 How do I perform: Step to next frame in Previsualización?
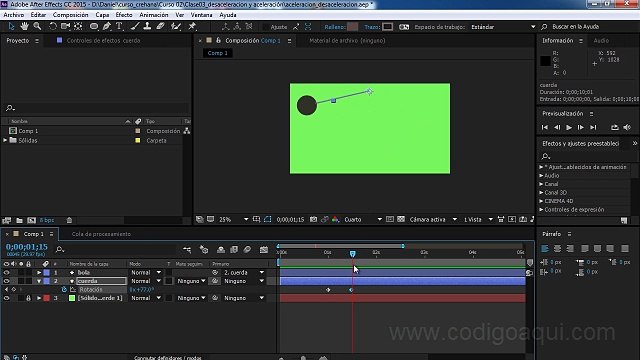click(x=580, y=127)
